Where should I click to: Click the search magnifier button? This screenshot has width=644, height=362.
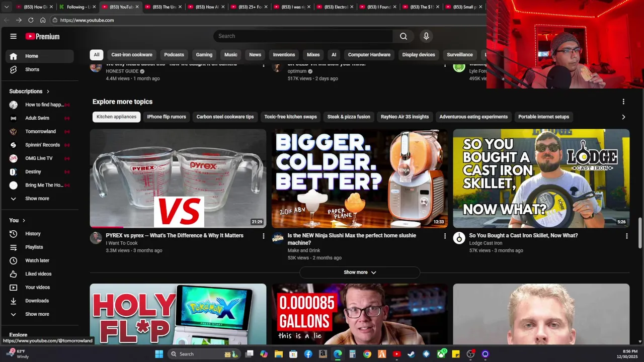click(404, 36)
